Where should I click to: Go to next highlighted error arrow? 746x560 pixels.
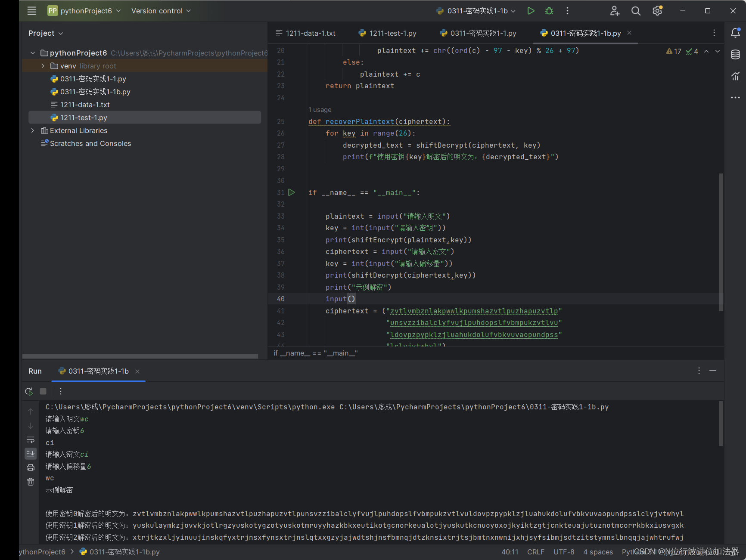point(717,51)
